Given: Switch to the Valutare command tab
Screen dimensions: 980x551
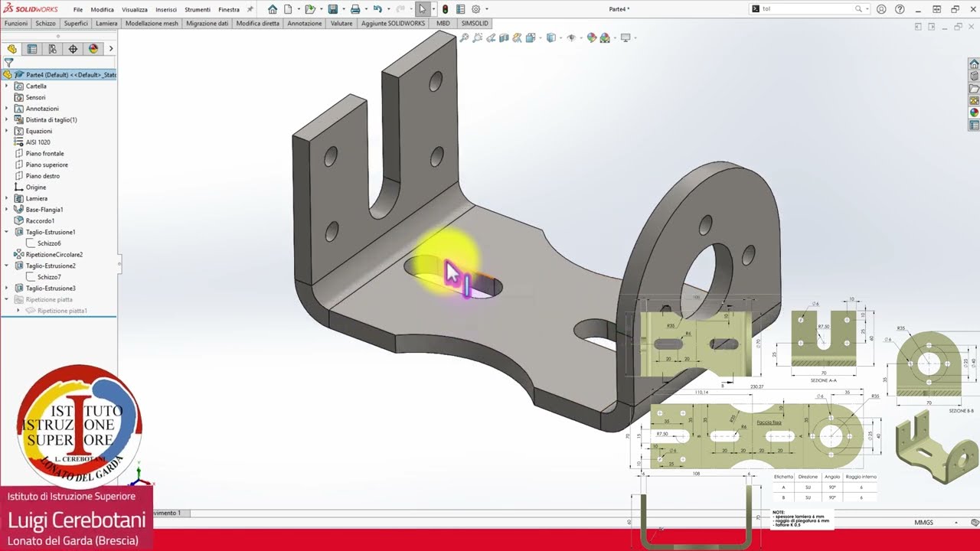Looking at the screenshot, I should point(341,24).
